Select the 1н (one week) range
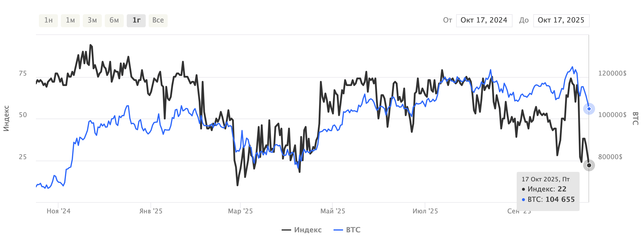The width and height of the screenshot is (644, 243). 48,20
